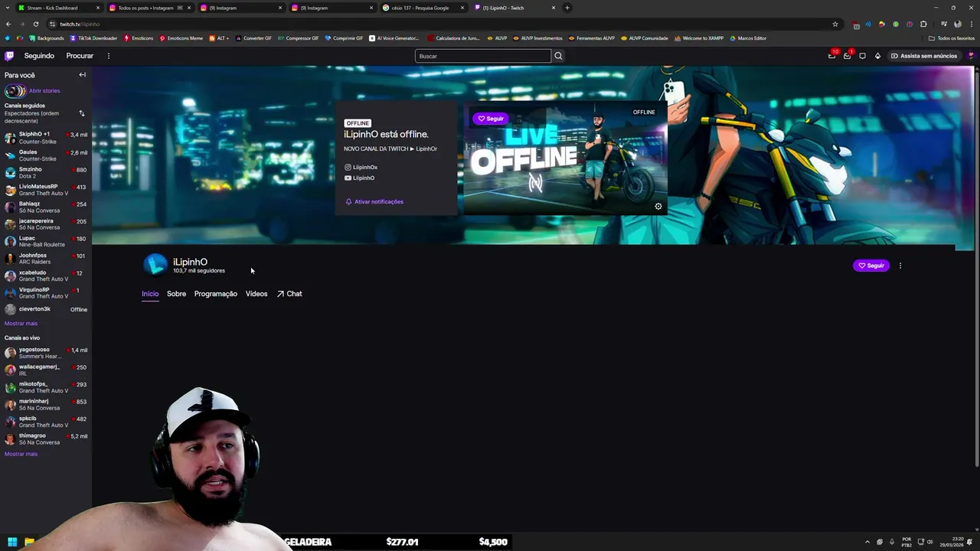
Task: Open mikotofps_ channel
Action: point(46,387)
